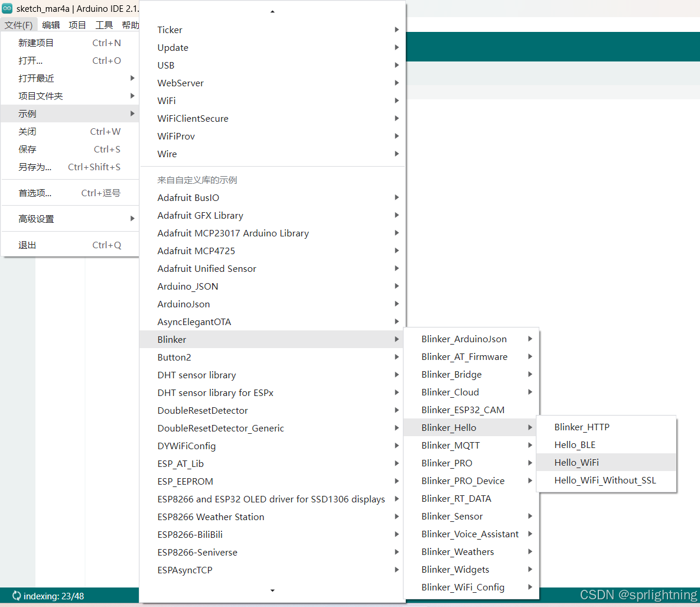Open ArduinoJson examples entry
This screenshot has height=607, width=700.
(272, 304)
